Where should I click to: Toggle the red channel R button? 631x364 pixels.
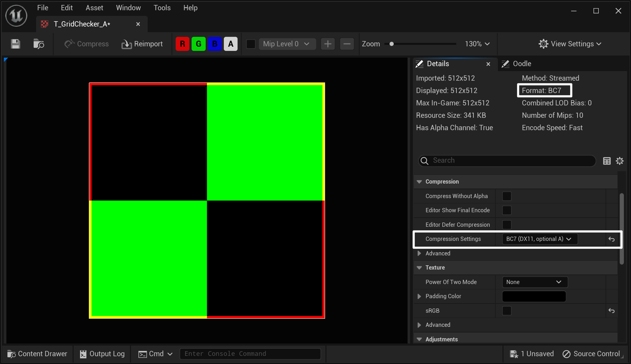[182, 44]
